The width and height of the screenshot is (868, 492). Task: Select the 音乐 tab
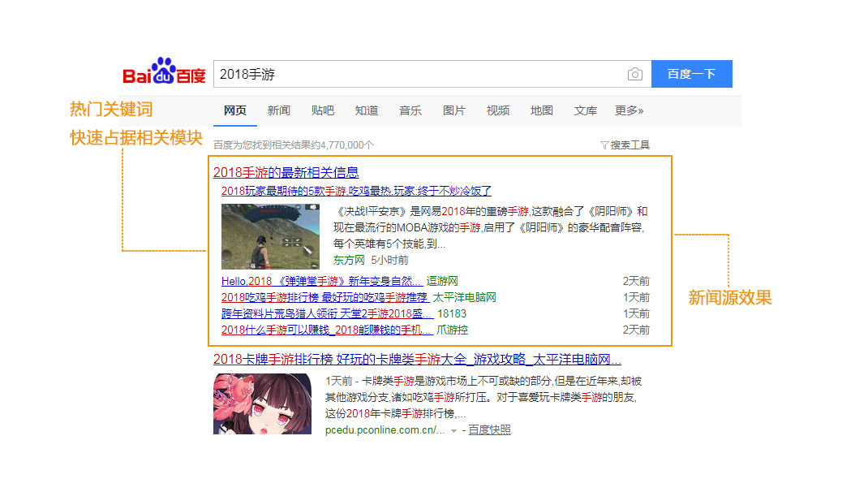[410, 111]
